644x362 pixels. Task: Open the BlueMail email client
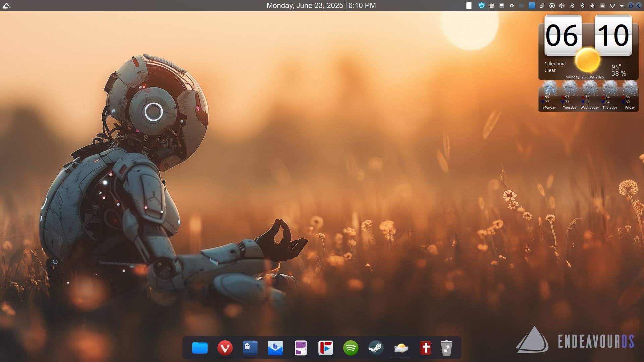[x=275, y=348]
